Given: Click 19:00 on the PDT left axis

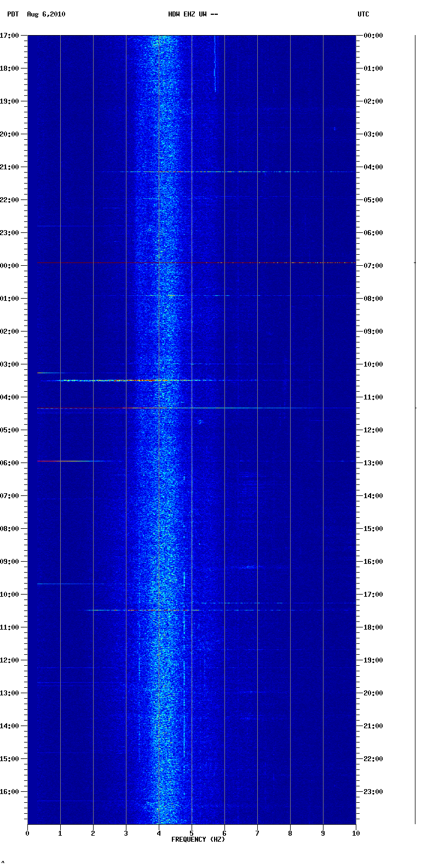Looking at the screenshot, I should point(10,101).
